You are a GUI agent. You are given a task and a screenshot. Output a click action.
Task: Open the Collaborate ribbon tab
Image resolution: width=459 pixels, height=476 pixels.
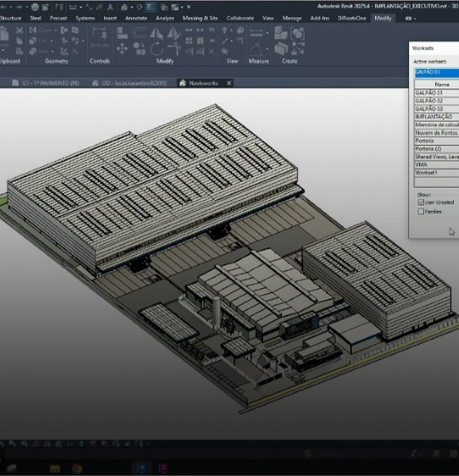pos(240,18)
